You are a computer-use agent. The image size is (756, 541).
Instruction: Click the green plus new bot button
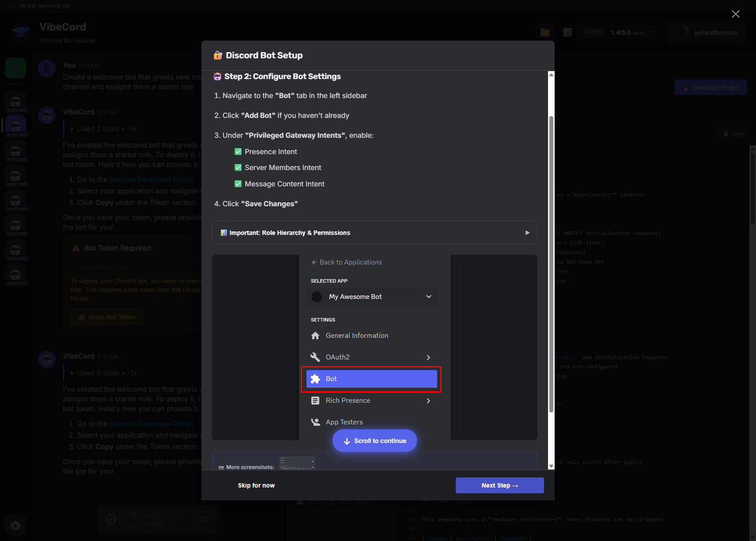point(15,68)
